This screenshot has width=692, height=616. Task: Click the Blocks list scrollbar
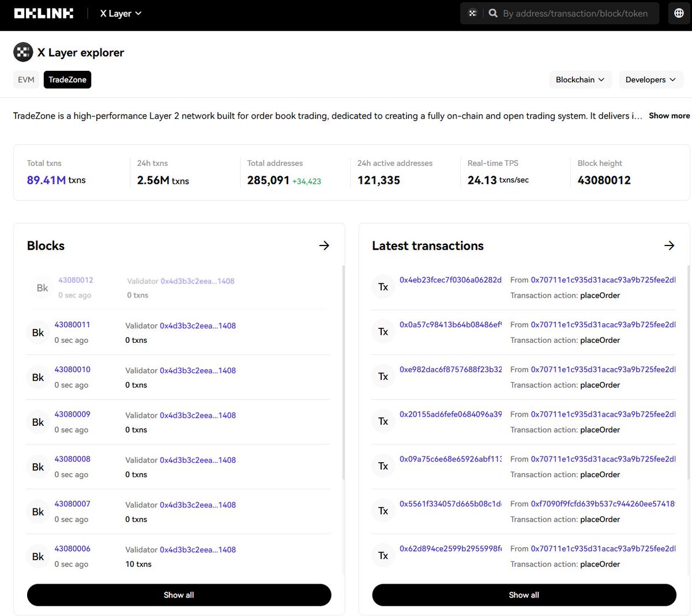[344, 373]
